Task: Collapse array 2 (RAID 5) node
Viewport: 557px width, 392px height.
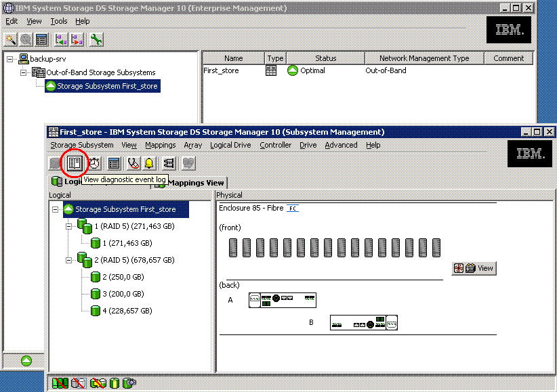Action: click(x=68, y=260)
